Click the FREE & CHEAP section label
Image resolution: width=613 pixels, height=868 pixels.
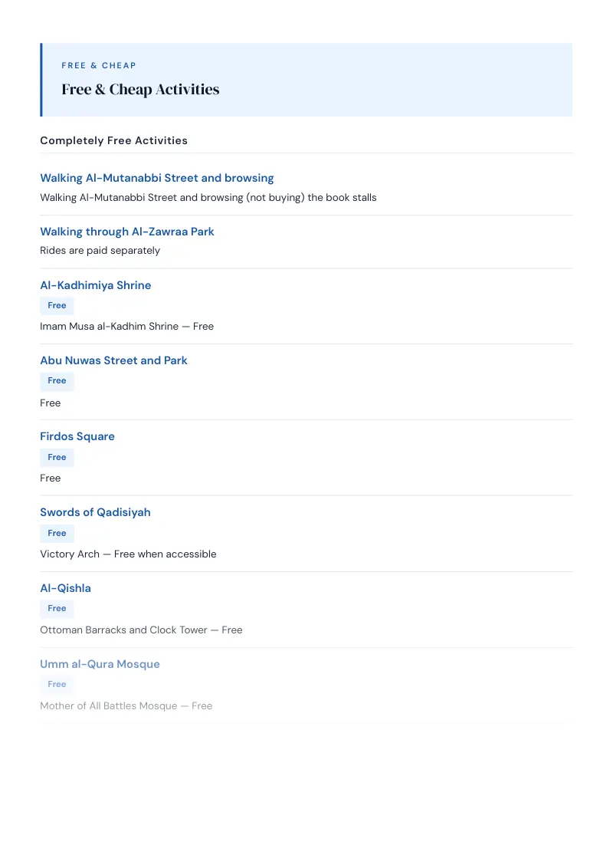pos(99,65)
